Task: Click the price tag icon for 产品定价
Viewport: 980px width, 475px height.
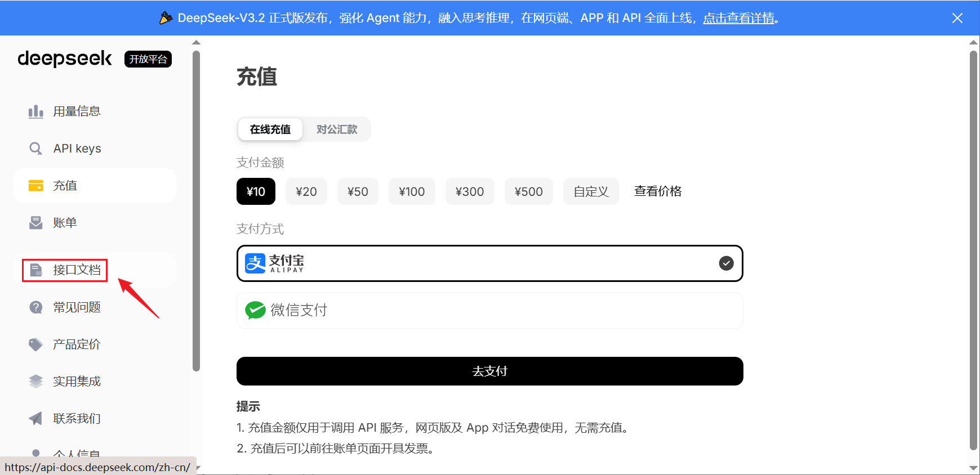Action: pos(36,344)
